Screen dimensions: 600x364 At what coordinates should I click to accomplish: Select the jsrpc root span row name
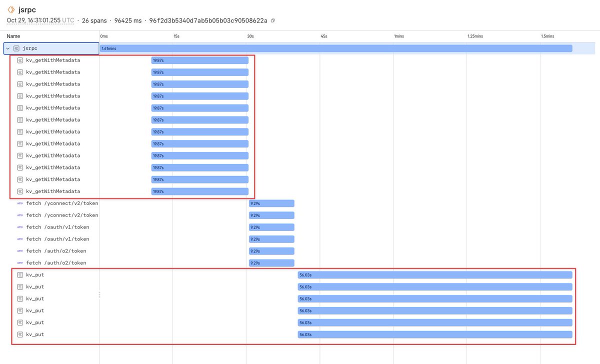(30, 48)
